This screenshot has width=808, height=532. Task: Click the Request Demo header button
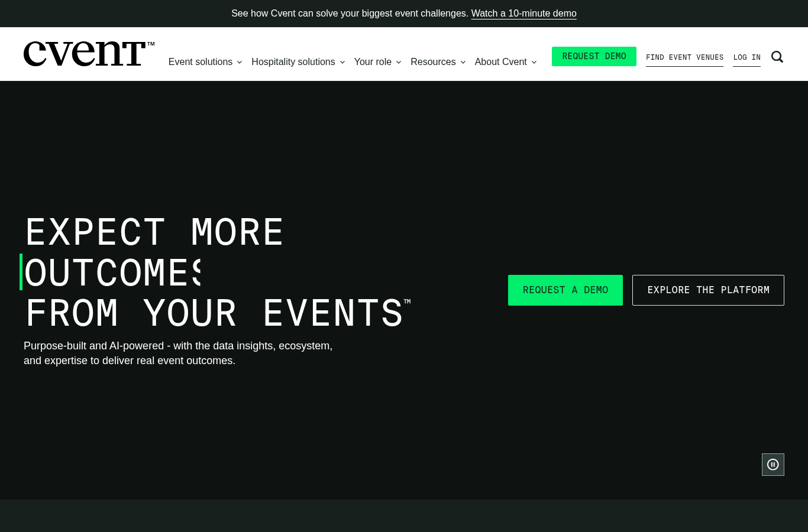tap(594, 57)
